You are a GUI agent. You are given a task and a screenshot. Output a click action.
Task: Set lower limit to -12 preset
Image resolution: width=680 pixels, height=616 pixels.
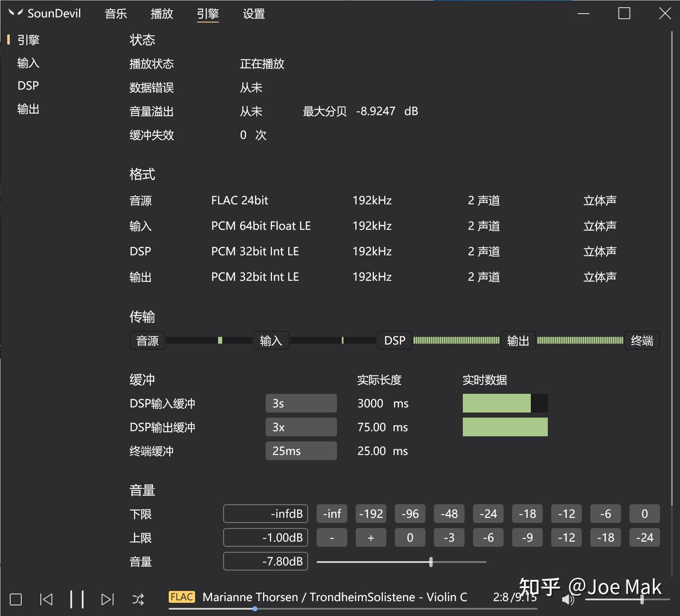pyautogui.click(x=567, y=514)
